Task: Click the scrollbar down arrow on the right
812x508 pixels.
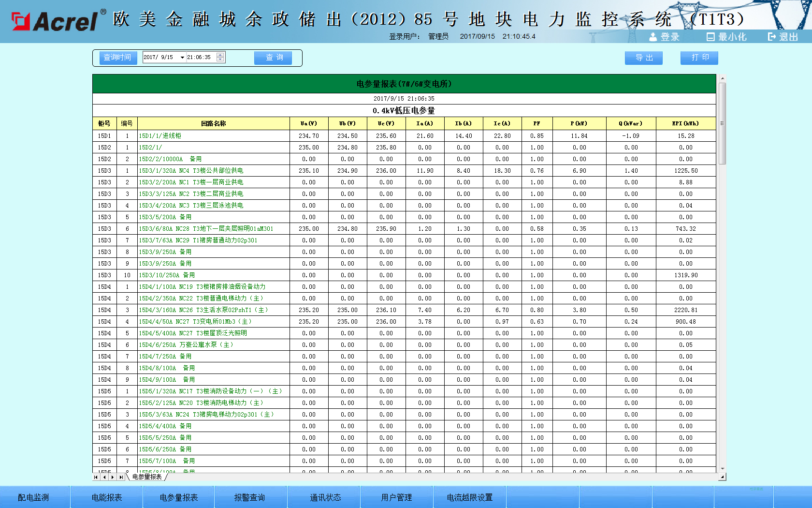Action: pos(722,468)
